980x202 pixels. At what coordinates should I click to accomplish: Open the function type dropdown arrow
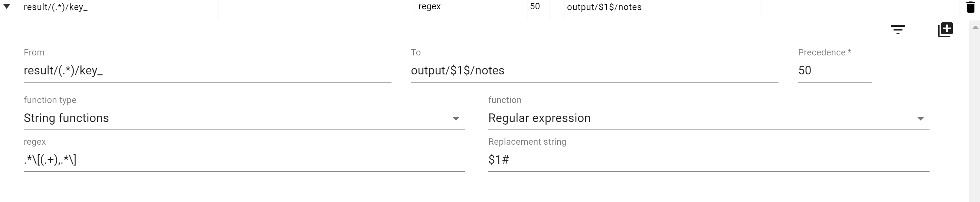pos(456,119)
